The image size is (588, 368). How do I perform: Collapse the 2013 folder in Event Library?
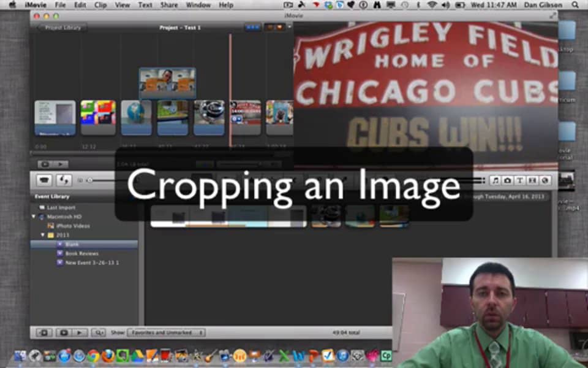pyautogui.click(x=43, y=235)
